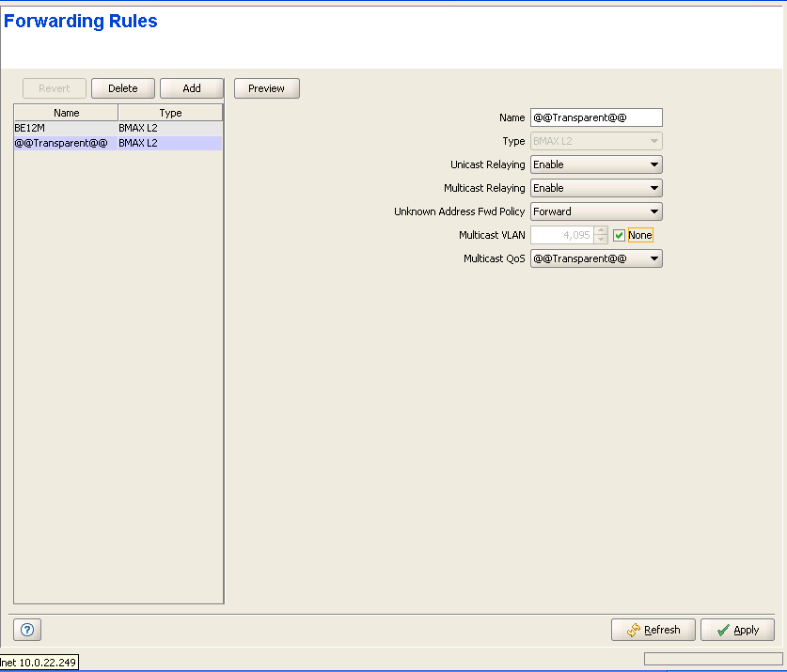Click the disabled Type dropdown

pyautogui.click(x=596, y=141)
